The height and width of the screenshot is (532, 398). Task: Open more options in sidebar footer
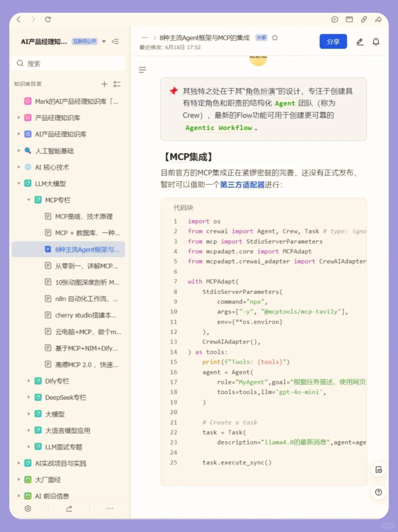tap(110, 508)
